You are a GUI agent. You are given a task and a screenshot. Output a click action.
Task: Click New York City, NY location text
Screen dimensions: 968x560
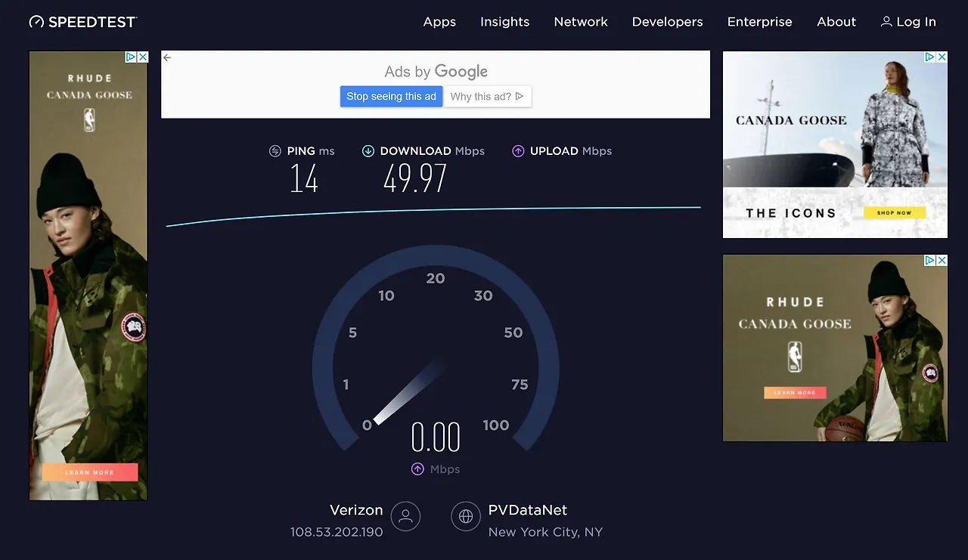(545, 532)
